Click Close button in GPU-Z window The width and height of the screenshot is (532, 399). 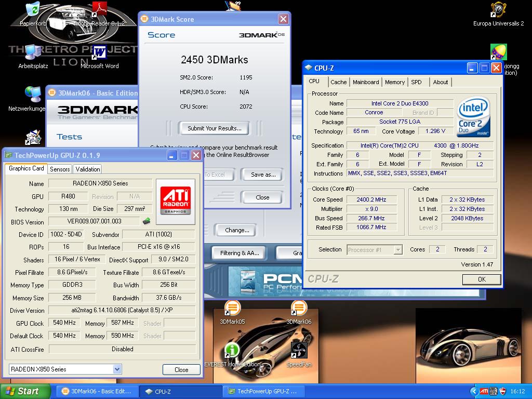click(181, 369)
